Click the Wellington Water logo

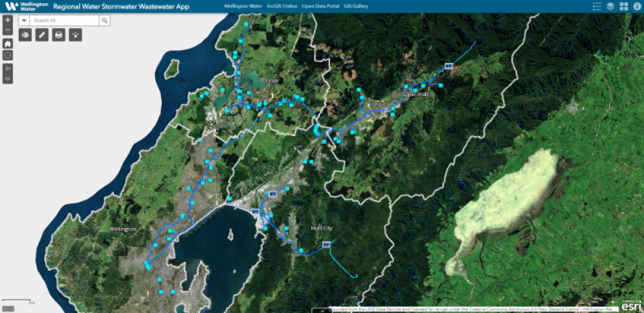tap(26, 6)
